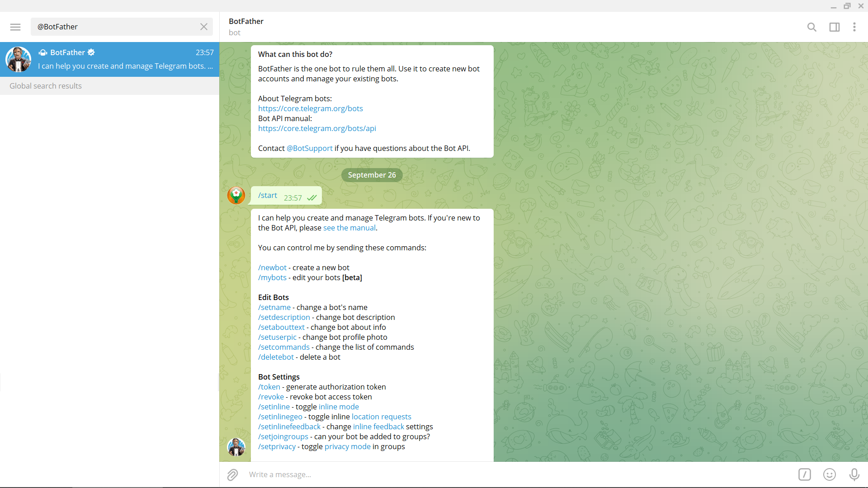Open the core.telegram.org/bots link
Viewport: 868px width, 488px height.
click(310, 108)
